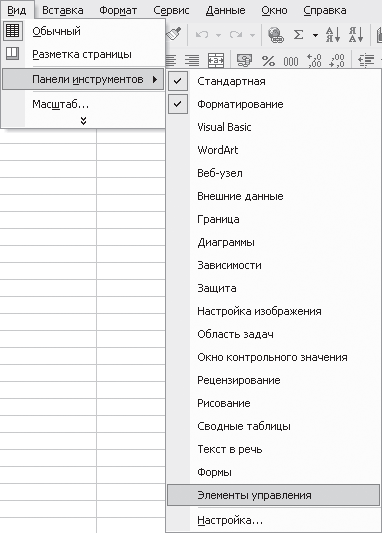Expand the Вид menu with double chevron
The height and width of the screenshot is (533, 382).
[x=84, y=121]
